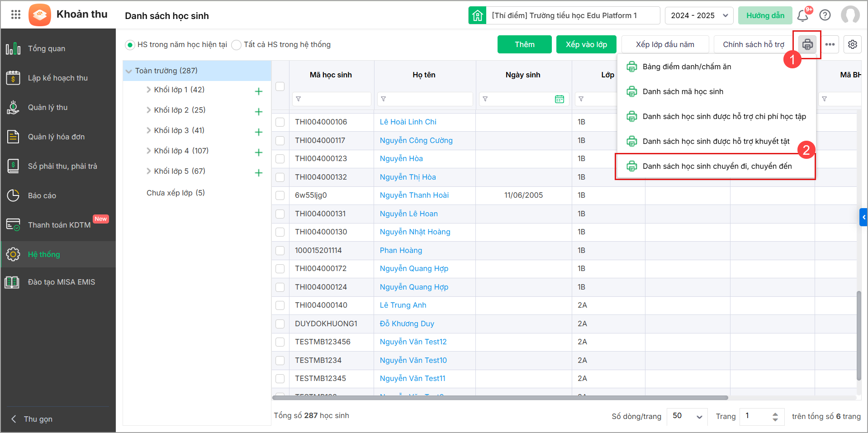This screenshot has height=433, width=868.
Task: Click the printer icon in toolbar
Action: [x=807, y=44]
